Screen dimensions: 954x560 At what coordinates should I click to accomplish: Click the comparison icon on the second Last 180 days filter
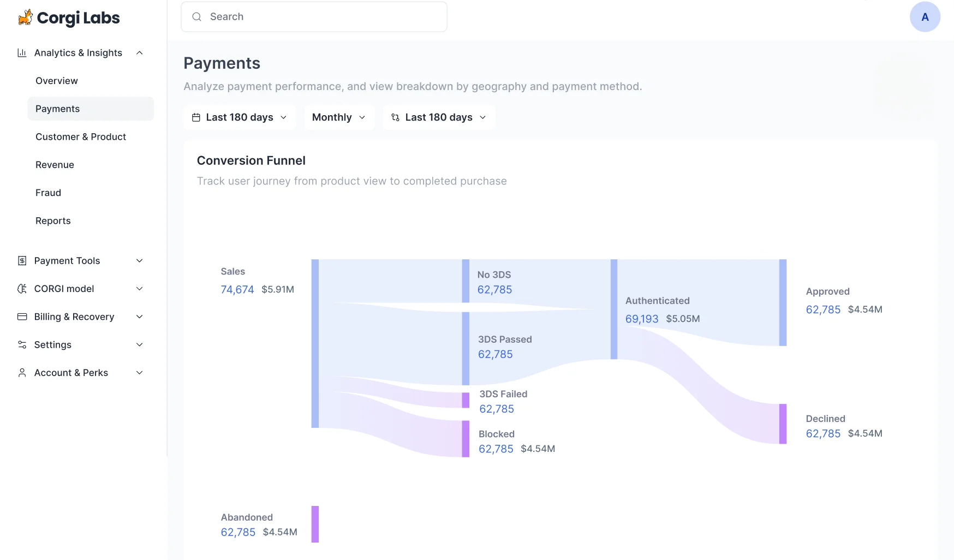[395, 117]
